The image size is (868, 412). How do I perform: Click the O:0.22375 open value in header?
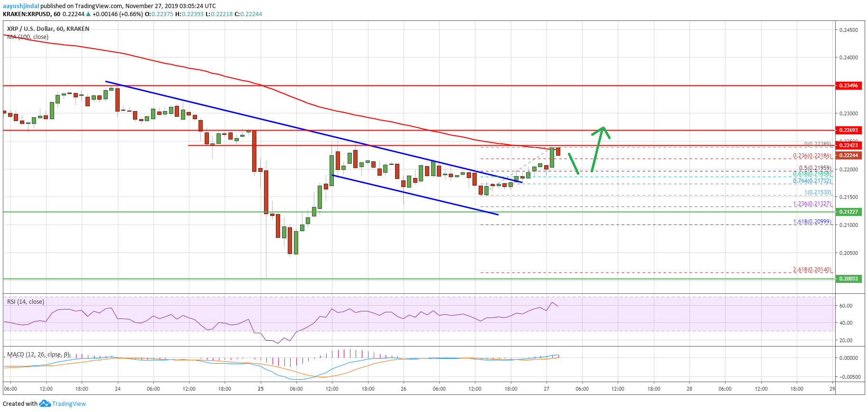click(x=159, y=14)
